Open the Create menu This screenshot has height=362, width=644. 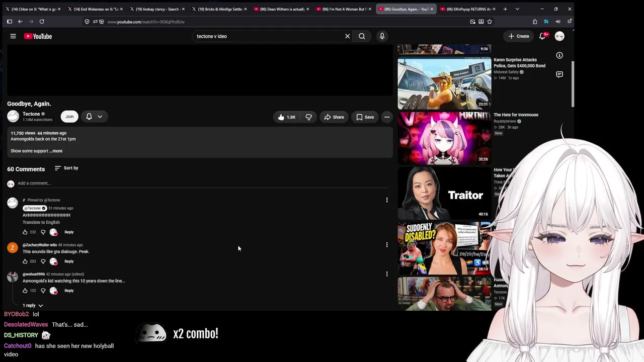click(x=519, y=36)
